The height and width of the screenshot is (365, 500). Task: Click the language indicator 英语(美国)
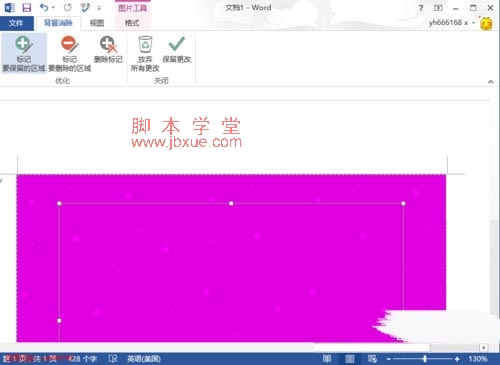[x=144, y=359]
